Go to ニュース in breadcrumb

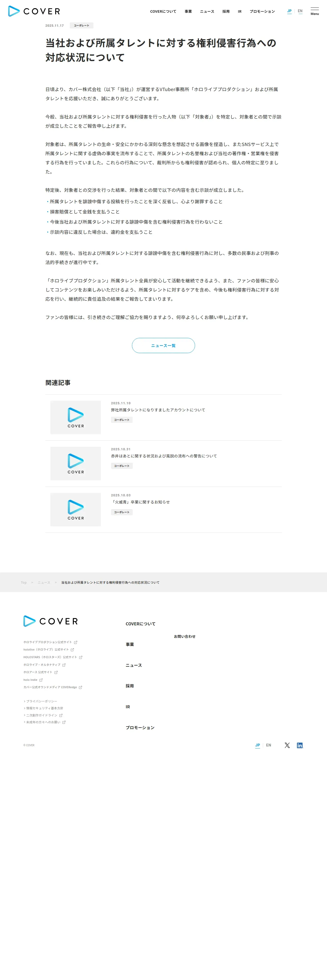click(44, 582)
